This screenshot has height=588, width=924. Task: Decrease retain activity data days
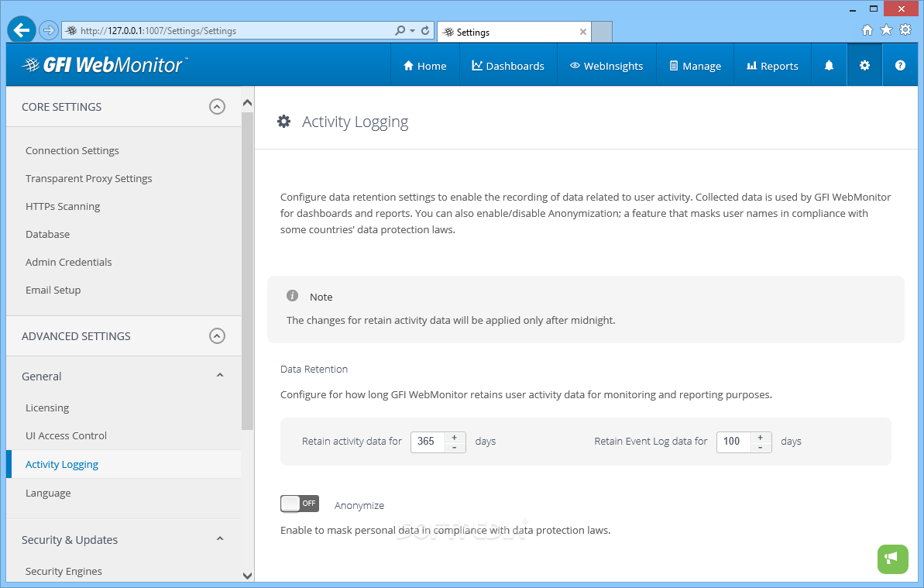point(455,447)
